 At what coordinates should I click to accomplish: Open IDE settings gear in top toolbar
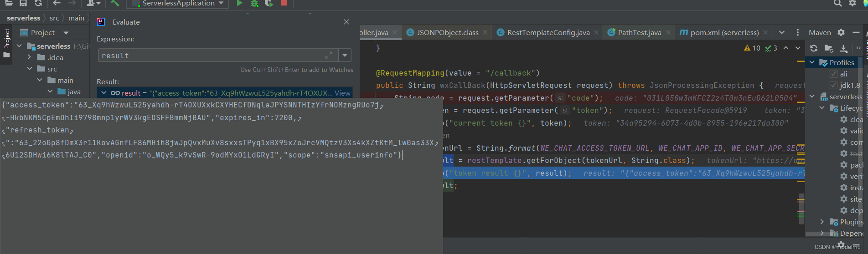(852, 3)
